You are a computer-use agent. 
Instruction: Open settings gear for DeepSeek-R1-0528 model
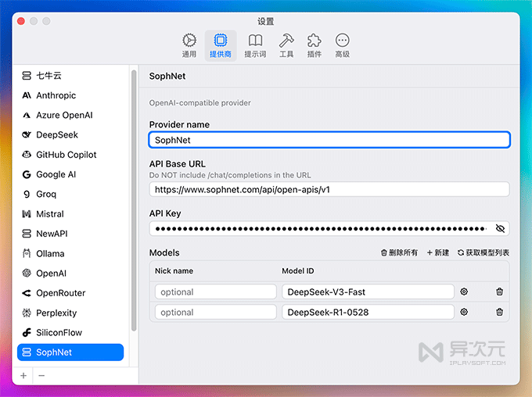point(464,312)
